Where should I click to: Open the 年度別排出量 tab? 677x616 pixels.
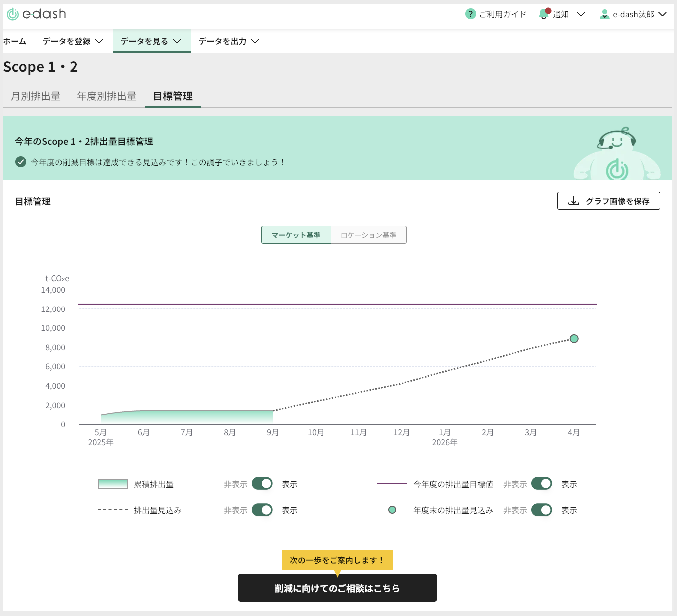[x=106, y=96]
